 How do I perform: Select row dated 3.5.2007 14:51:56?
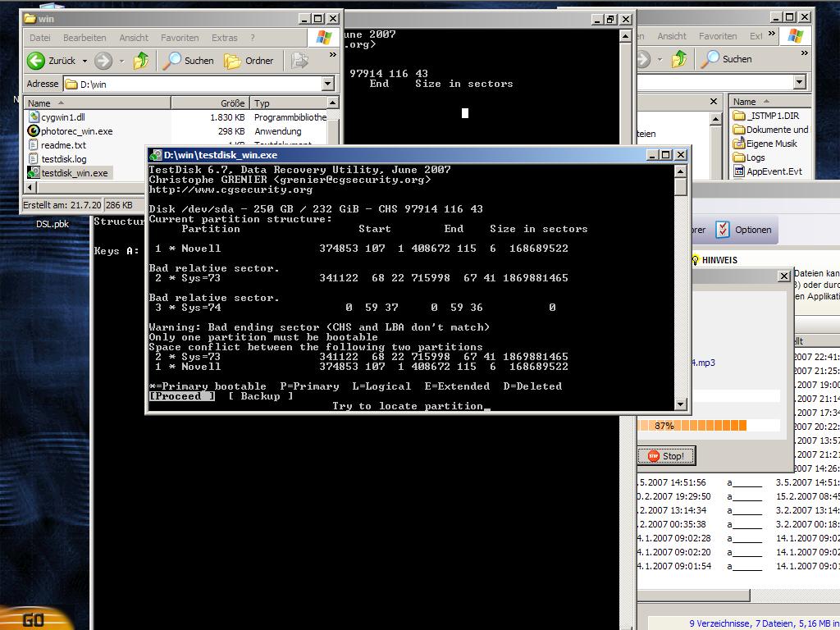(x=739, y=482)
